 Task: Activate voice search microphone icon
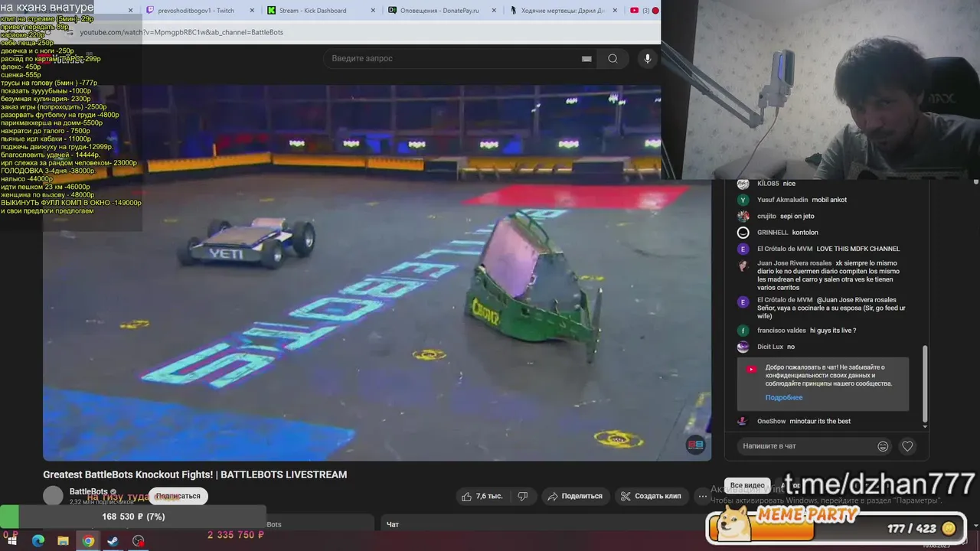pos(648,59)
